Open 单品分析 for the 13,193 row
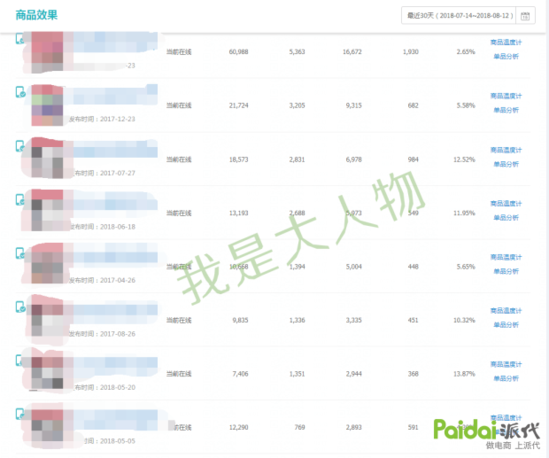Screen dimensions: 549x458 [x=506, y=217]
